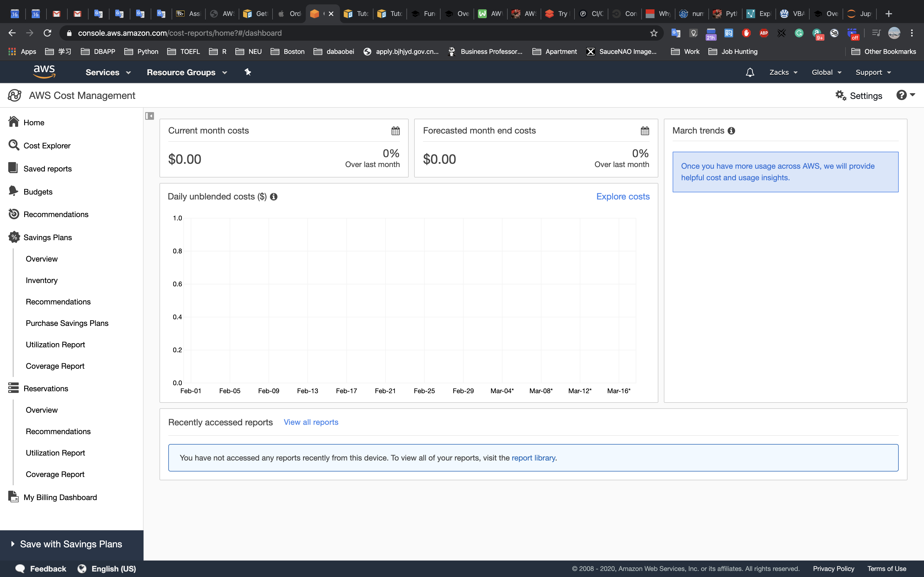The image size is (924, 577).
Task: Click the info icon next to Daily unblended costs
Action: point(273,196)
